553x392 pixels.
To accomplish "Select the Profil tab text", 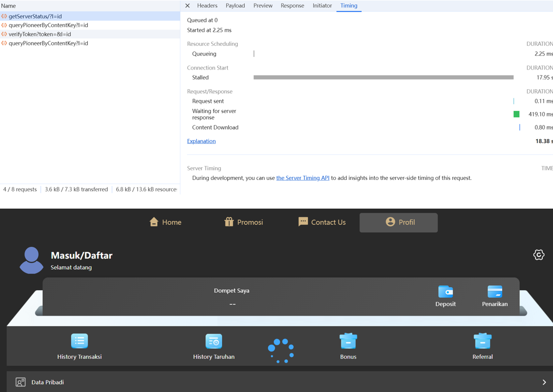I will (x=406, y=222).
